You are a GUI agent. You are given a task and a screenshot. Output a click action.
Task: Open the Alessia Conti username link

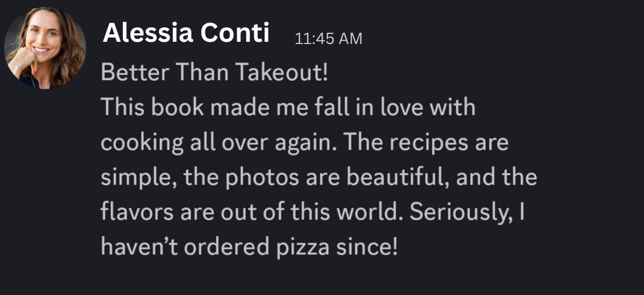click(x=186, y=34)
